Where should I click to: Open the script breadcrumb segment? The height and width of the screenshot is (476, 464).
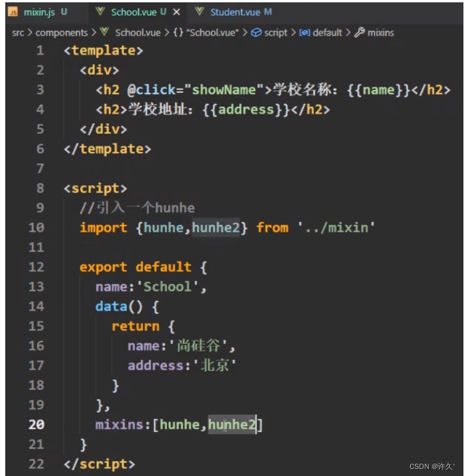(275, 33)
